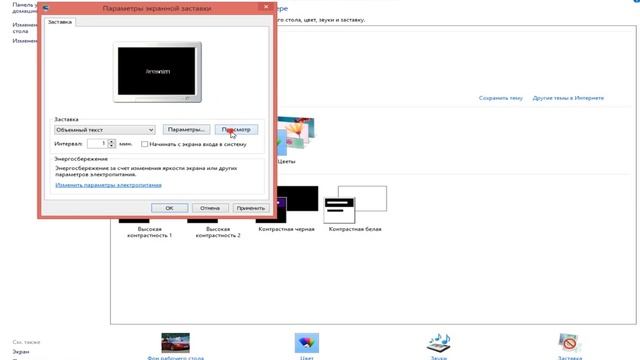Click the Применить button
Image resolution: width=640 pixels, height=360 pixels.
click(x=251, y=208)
